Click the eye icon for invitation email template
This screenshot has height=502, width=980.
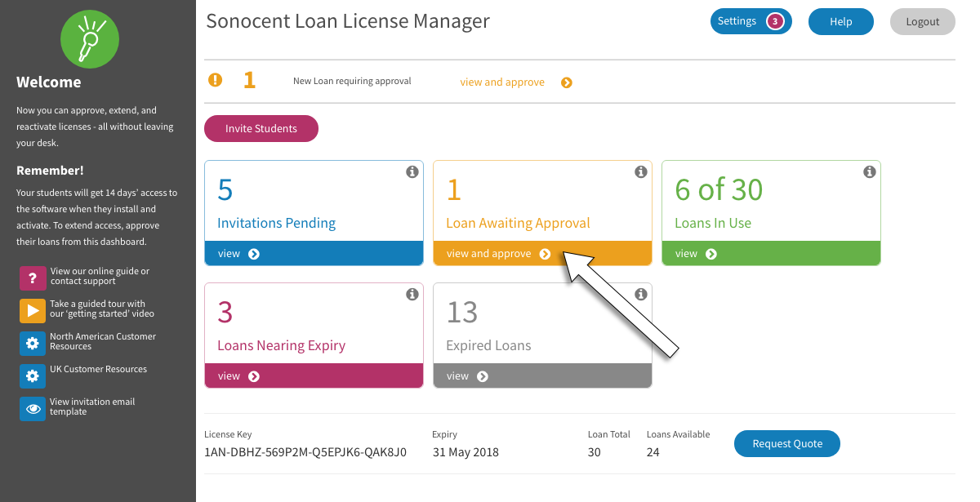click(x=33, y=409)
